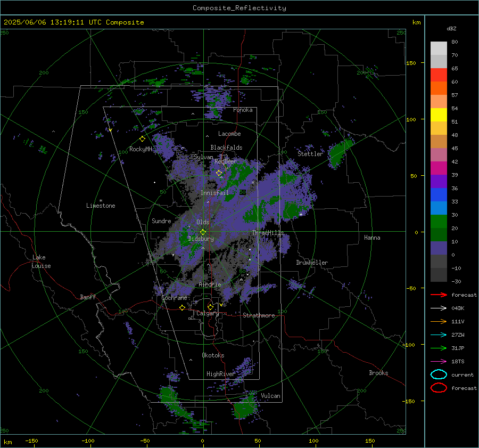Click the -150 tick label on bottom axis
The height and width of the screenshot is (448, 479).
[x=31, y=441]
